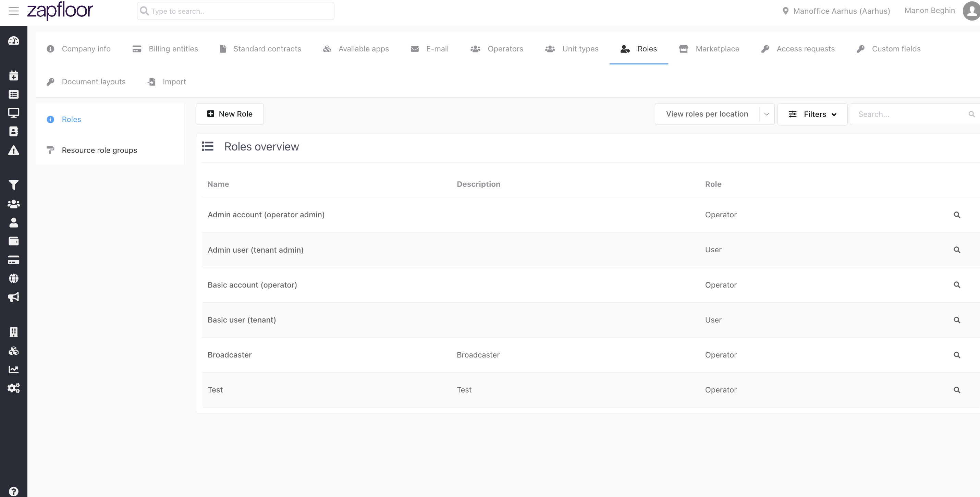Click the user avatar icon

[x=972, y=11]
